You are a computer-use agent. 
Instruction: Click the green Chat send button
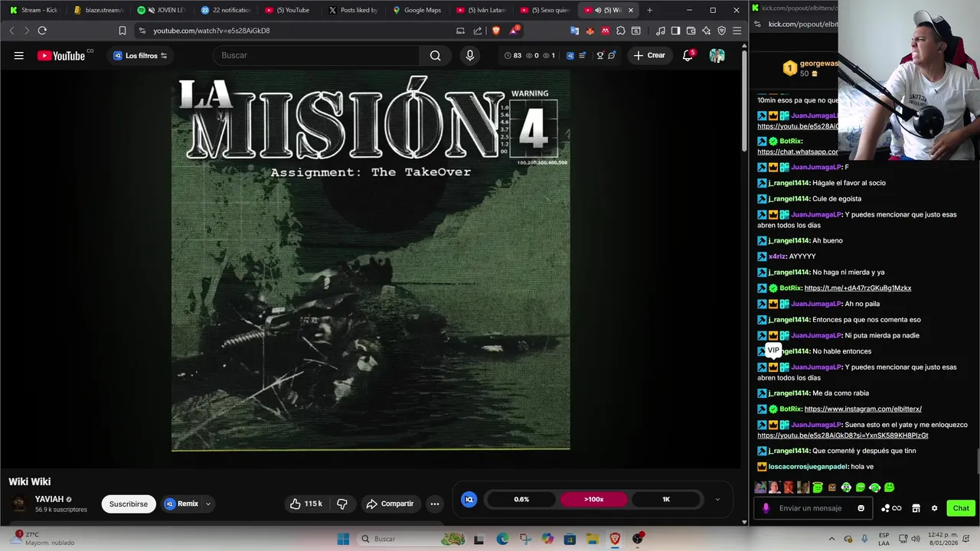[x=961, y=508]
